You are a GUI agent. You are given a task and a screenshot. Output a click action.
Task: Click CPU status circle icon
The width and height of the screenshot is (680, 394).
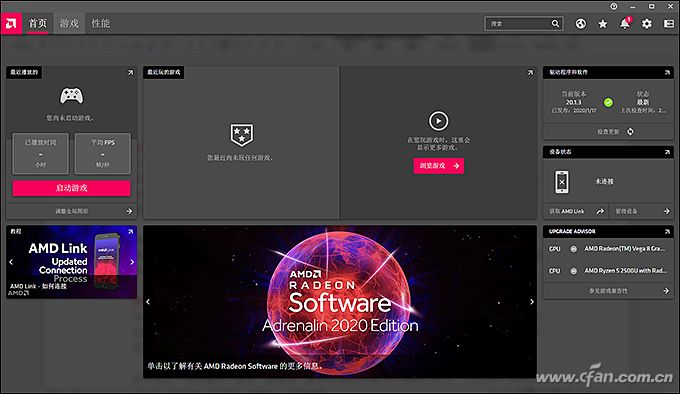pos(573,271)
